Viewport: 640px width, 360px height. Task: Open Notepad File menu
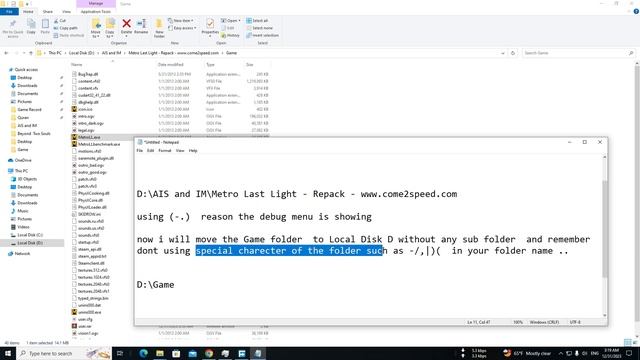(x=140, y=151)
